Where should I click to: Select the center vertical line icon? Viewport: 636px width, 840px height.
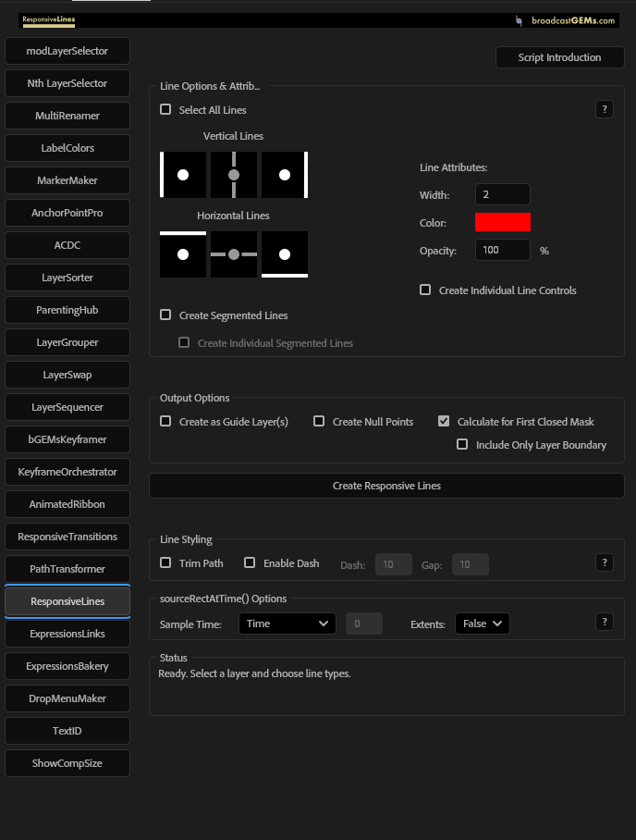pos(234,175)
